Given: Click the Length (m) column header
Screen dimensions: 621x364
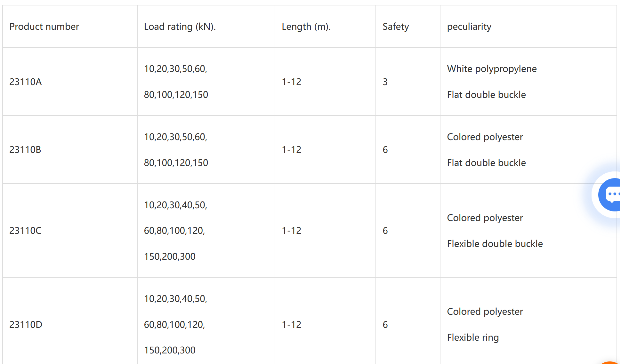Looking at the screenshot, I should click(306, 27).
